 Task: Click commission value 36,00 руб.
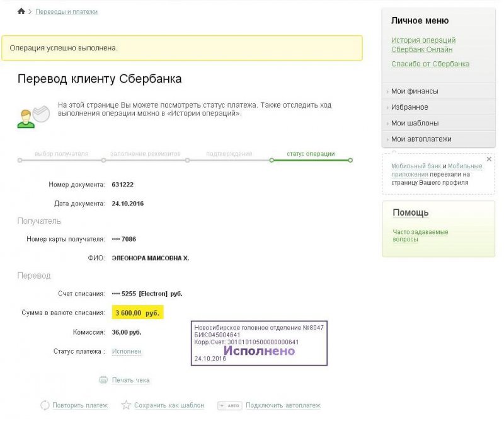point(127,332)
